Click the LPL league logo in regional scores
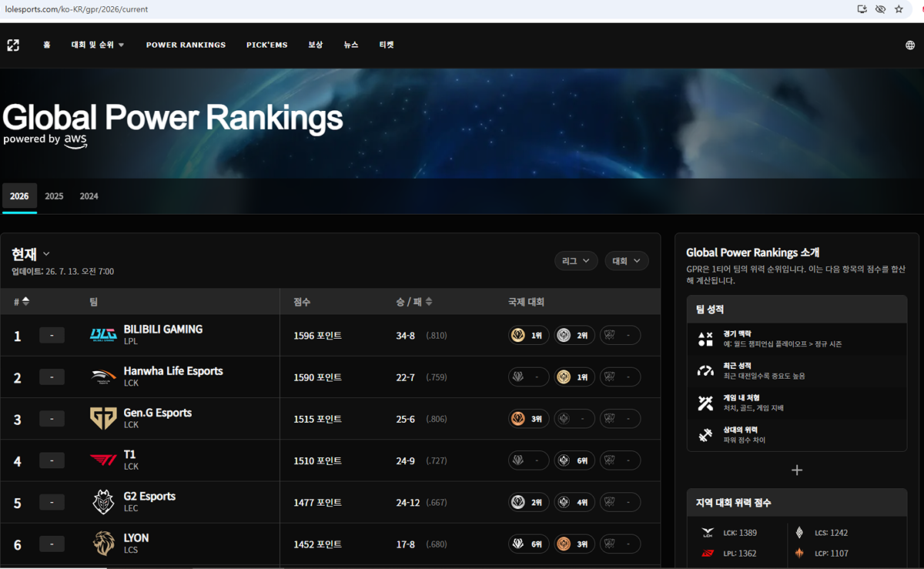Viewport: 924px width, 569px height. tap(708, 553)
